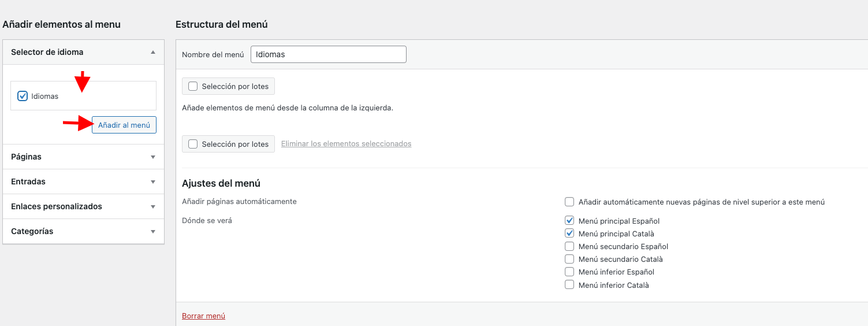
Task: Check Menú secundario Català
Action: 569,259
